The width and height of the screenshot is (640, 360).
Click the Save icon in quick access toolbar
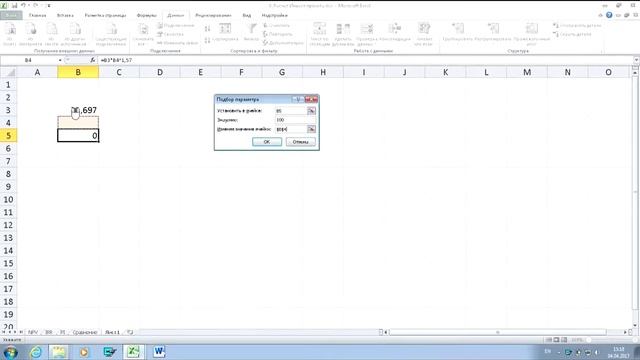[x=14, y=5]
